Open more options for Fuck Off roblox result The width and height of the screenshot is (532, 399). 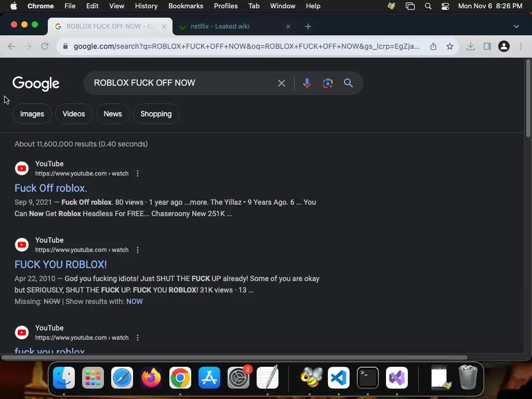(x=137, y=174)
